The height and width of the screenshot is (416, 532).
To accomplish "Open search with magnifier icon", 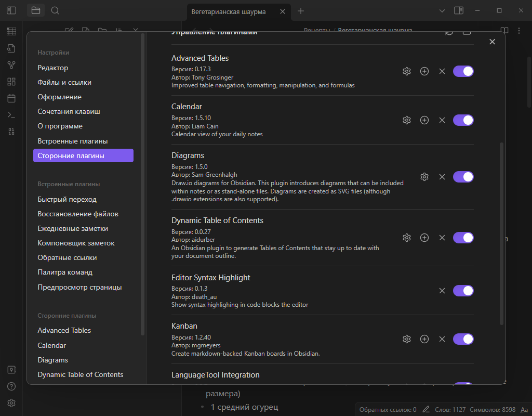I will click(x=55, y=10).
